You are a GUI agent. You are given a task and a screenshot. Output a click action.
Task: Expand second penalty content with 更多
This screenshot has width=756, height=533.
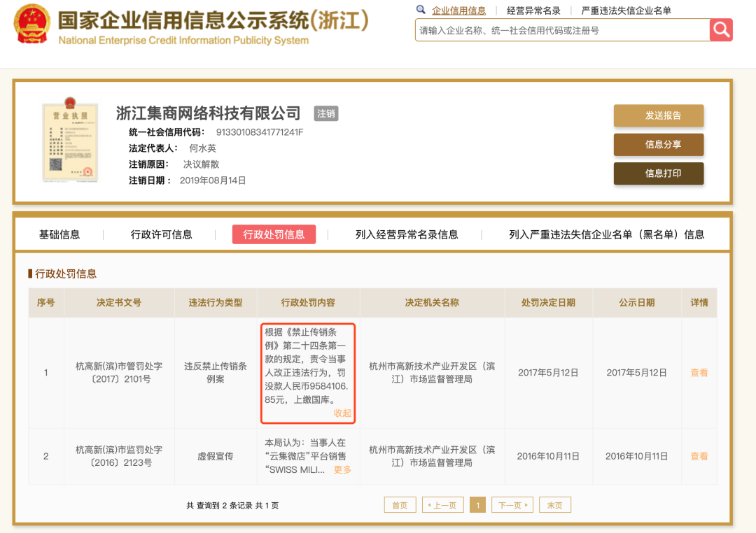click(342, 469)
